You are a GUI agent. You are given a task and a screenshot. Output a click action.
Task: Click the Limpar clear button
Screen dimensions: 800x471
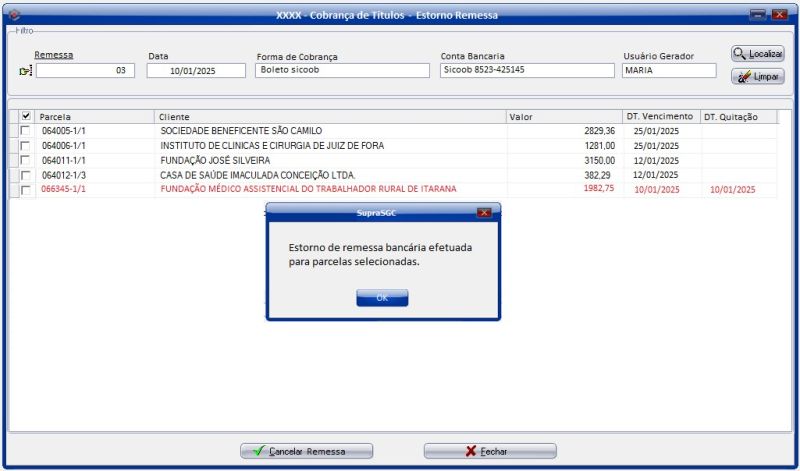pyautogui.click(x=758, y=77)
